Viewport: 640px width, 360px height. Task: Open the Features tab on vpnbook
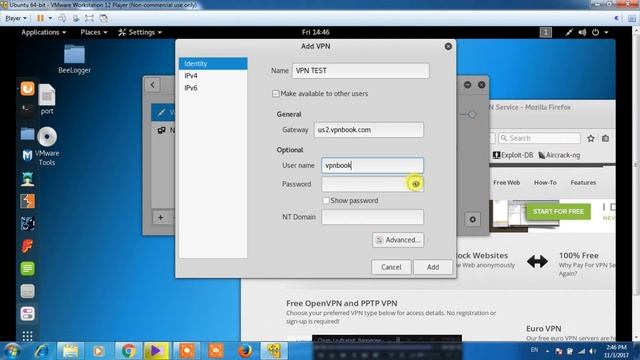click(583, 182)
